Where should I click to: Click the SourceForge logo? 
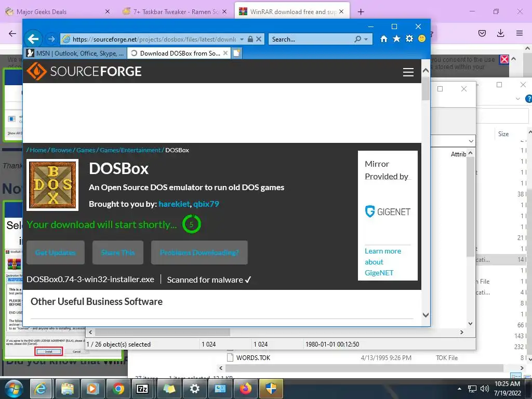(84, 71)
